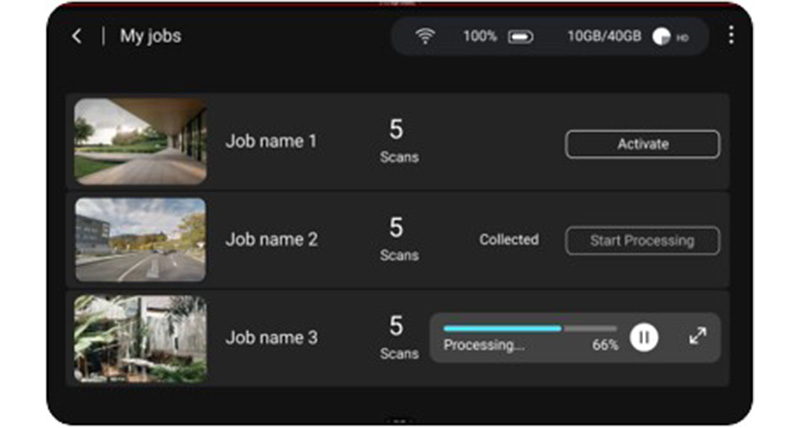Expand the Job name 3 processing view

(x=698, y=337)
